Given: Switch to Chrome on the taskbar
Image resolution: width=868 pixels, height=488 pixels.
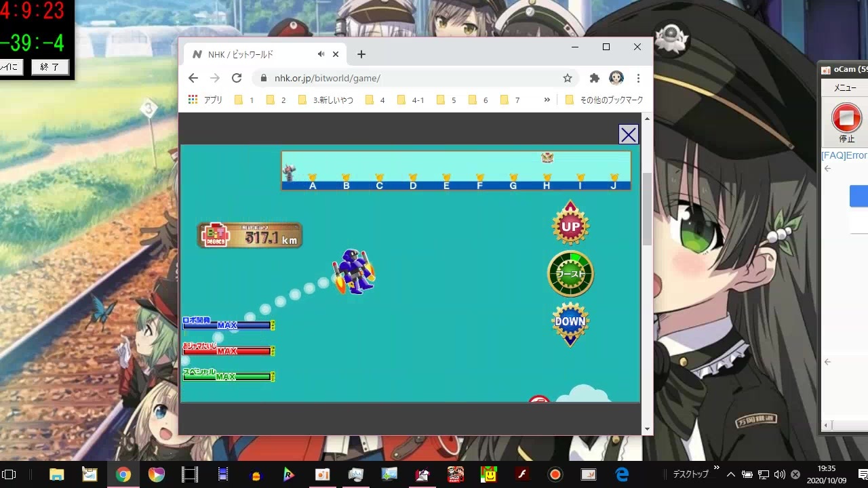Looking at the screenshot, I should point(123,474).
